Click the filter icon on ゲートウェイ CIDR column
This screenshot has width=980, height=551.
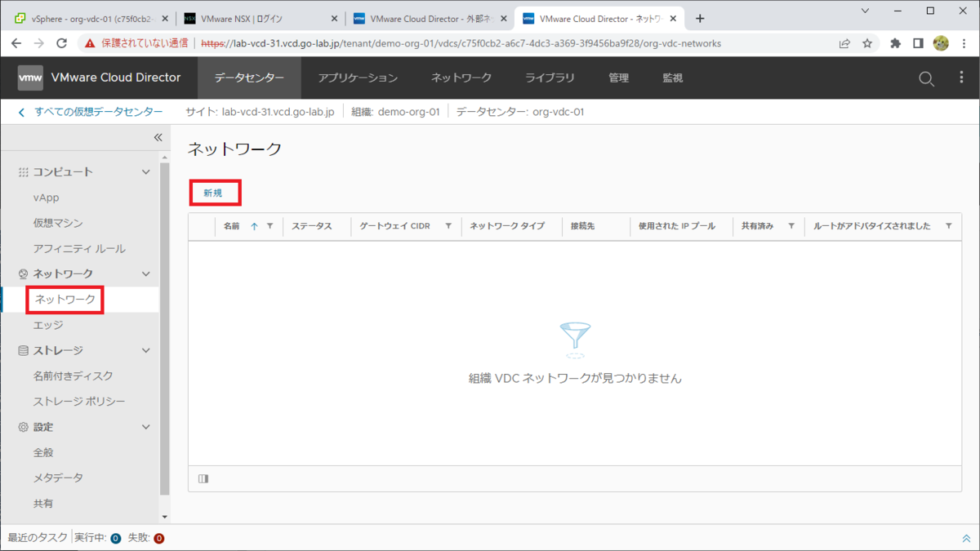448,226
